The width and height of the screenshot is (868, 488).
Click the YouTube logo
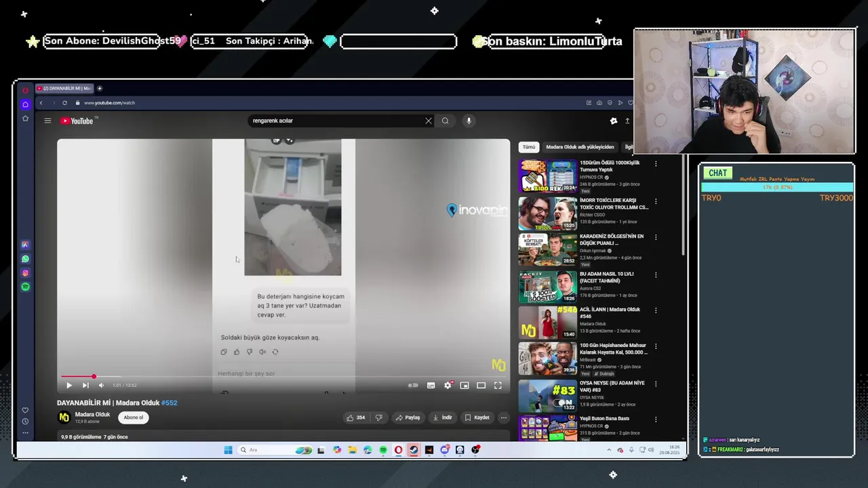(77, 121)
